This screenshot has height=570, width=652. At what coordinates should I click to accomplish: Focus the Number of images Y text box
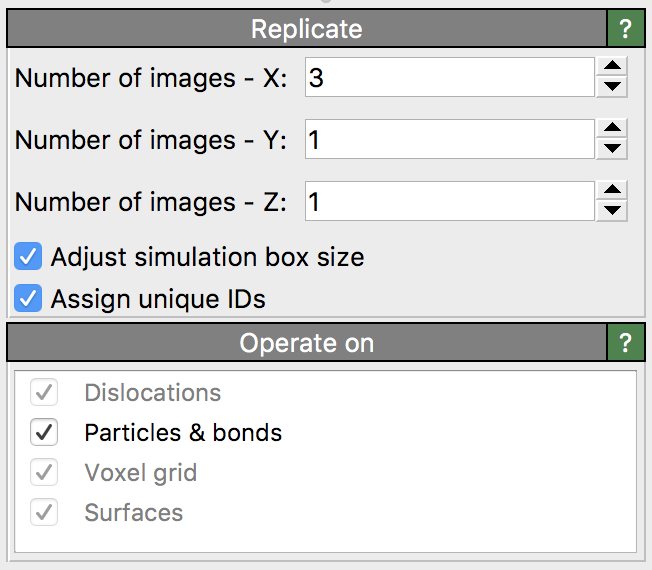pos(450,140)
